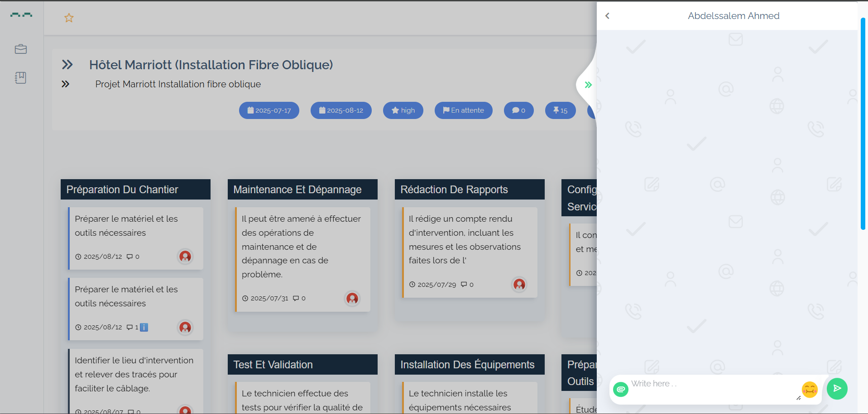Open the notebook icon in sidebar
The width and height of the screenshot is (868, 414).
pyautogui.click(x=21, y=78)
